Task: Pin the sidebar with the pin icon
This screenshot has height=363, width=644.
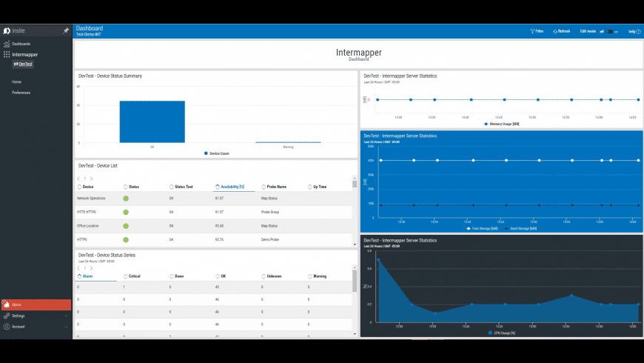Action: point(66,31)
